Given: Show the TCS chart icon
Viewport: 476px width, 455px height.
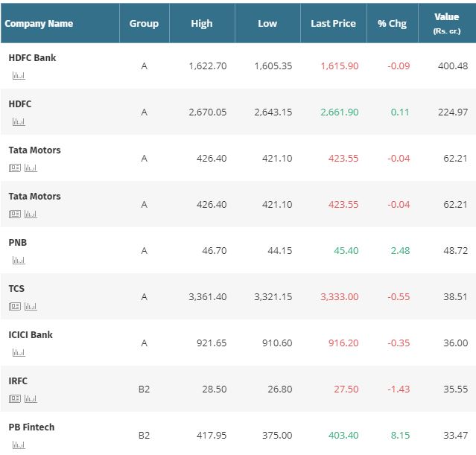Looking at the screenshot, I should [x=31, y=307].
